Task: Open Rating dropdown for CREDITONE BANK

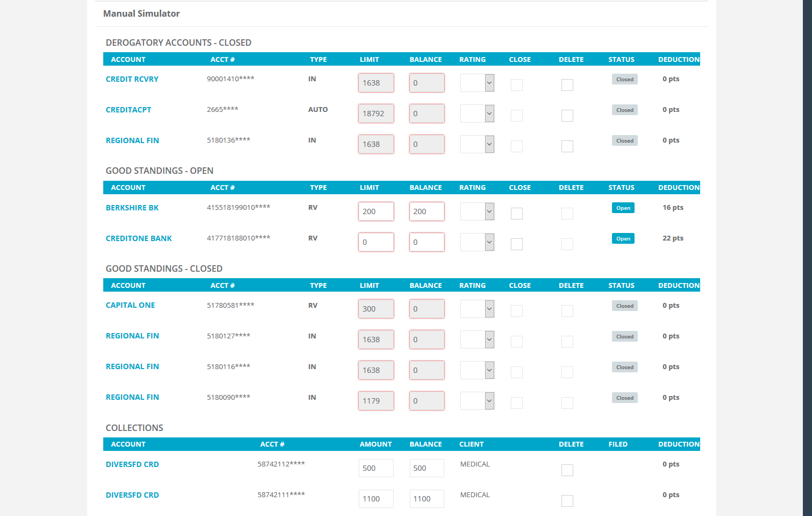Action: tap(477, 242)
